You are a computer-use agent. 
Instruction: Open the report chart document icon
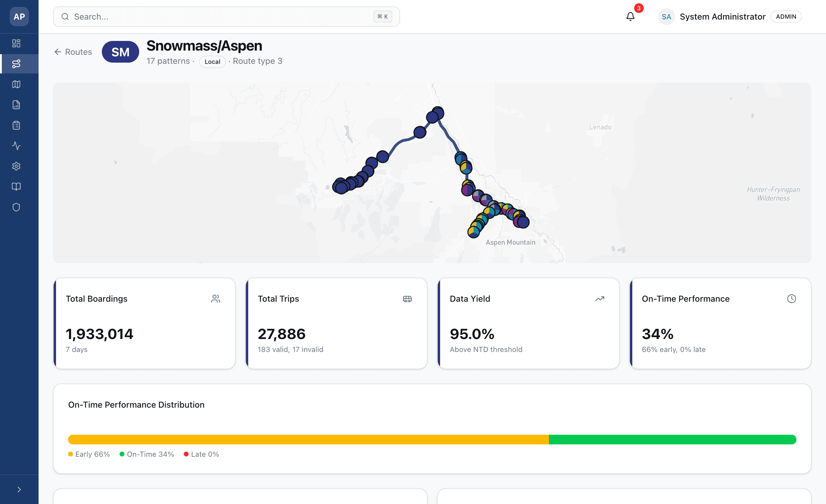tap(16, 105)
